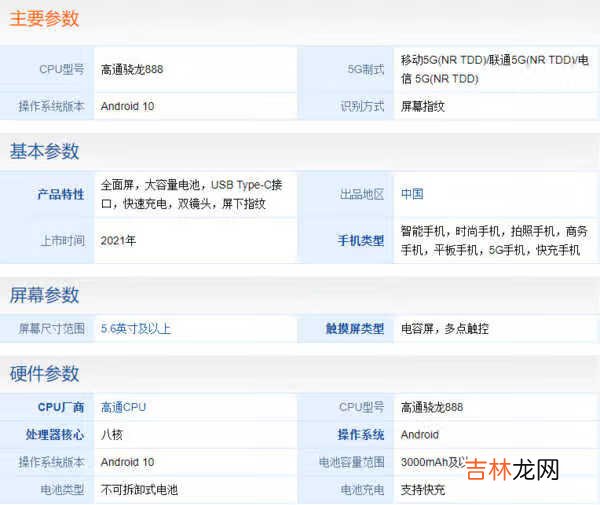Viewport: 600px width, 505px height.
Task: Open the 高通CPU manufacturer link
Action: click(123, 407)
